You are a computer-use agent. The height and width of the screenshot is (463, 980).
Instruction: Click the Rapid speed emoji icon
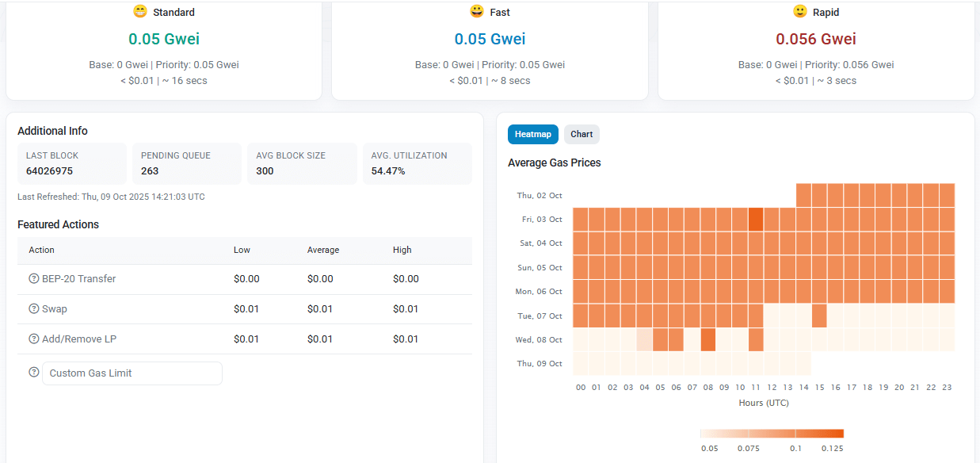(x=799, y=12)
